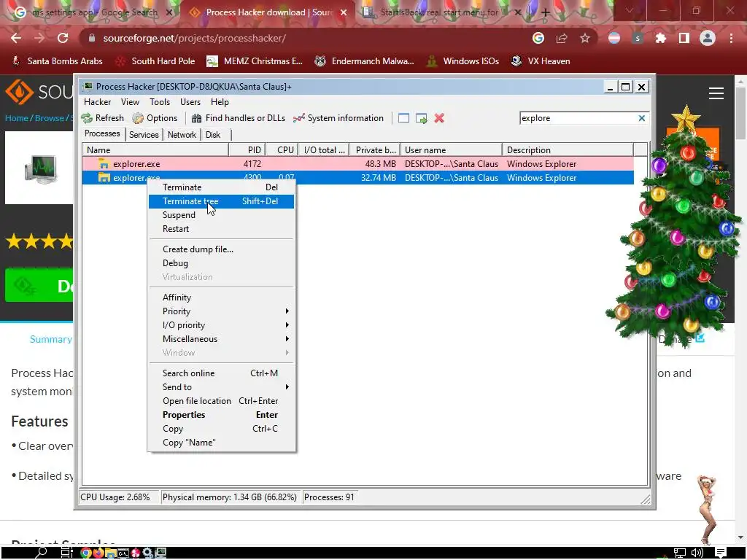747x560 pixels.
Task: Open Chrome profile avatar
Action: click(x=708, y=38)
